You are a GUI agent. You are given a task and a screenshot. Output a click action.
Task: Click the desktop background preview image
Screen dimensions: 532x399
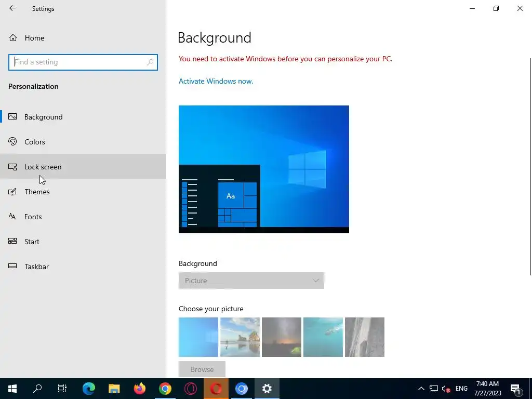pos(263,169)
